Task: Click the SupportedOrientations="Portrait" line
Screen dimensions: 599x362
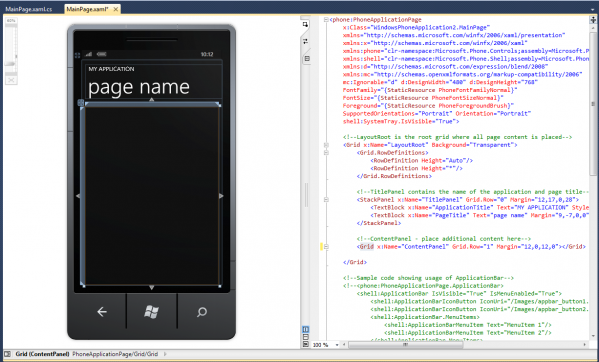Action: pyautogui.click(x=437, y=113)
